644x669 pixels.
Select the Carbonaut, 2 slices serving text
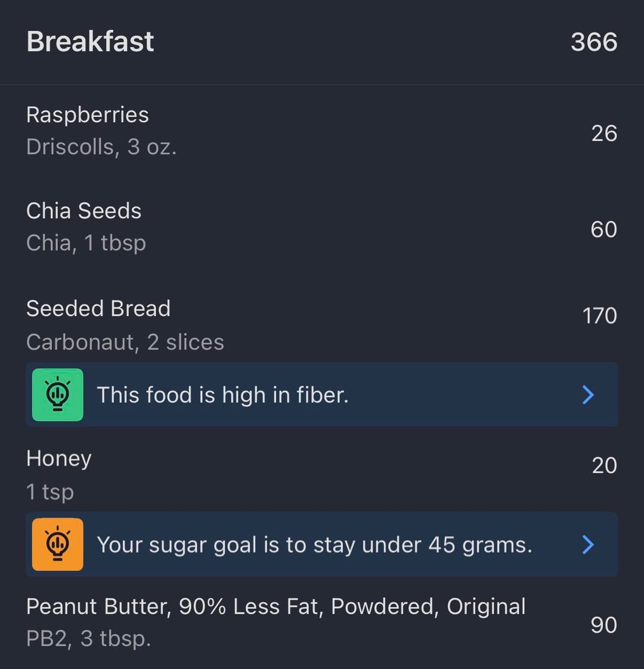click(x=125, y=342)
